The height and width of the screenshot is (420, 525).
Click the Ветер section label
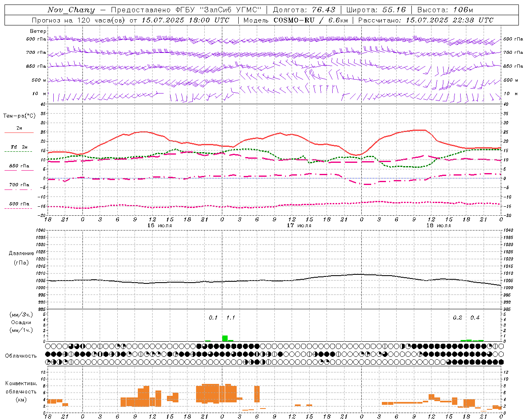pos(38,31)
